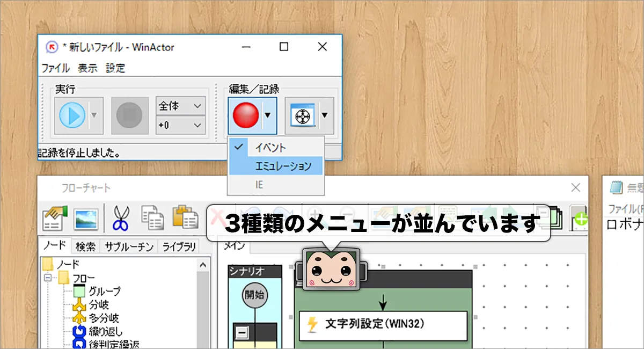Switch to the 検索 tab
This screenshot has height=349, width=644.
click(85, 246)
